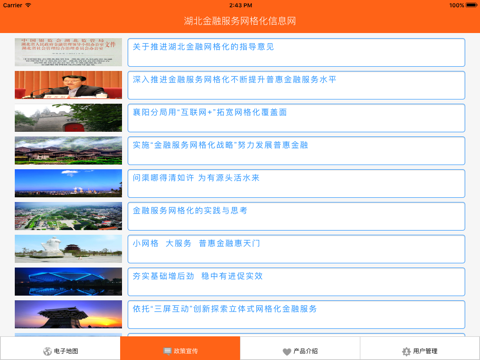Click the document thumbnail with red header text
Viewport: 480px width, 360px height.
click(x=68, y=52)
